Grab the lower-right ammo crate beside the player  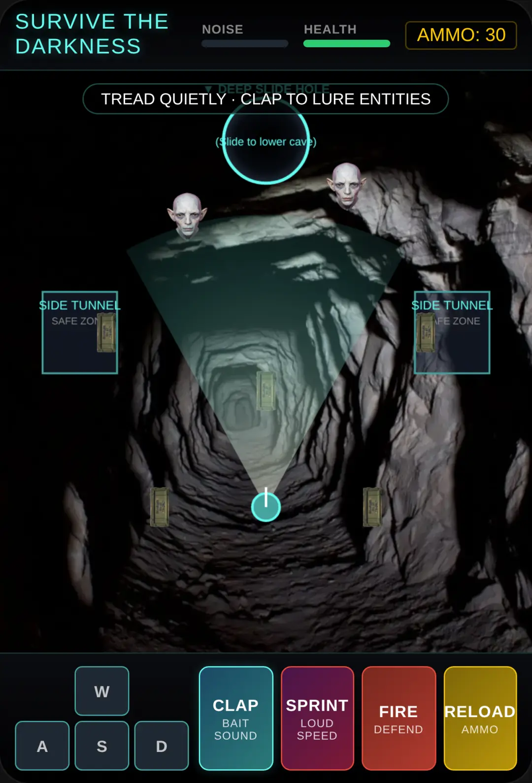(372, 507)
